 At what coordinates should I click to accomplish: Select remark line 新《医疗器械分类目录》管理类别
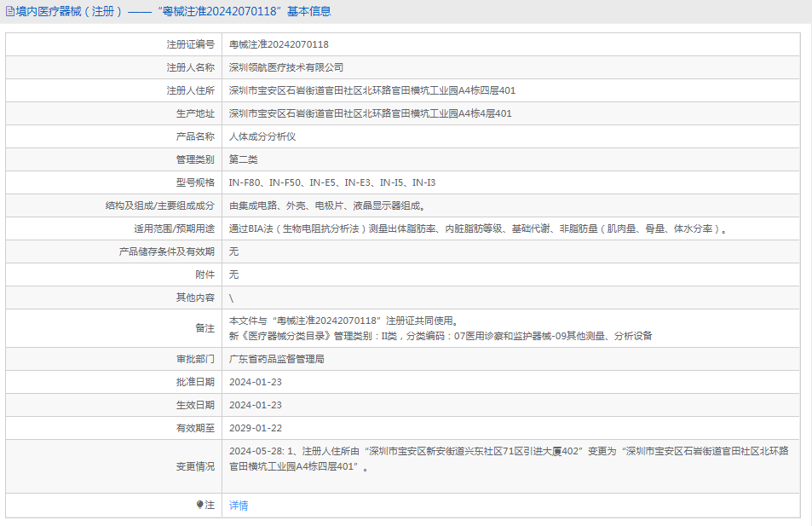pyautogui.click(x=441, y=336)
